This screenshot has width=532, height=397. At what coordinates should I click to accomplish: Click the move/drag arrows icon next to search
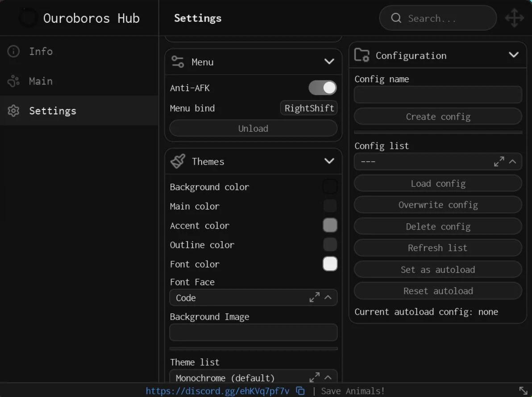tap(514, 18)
